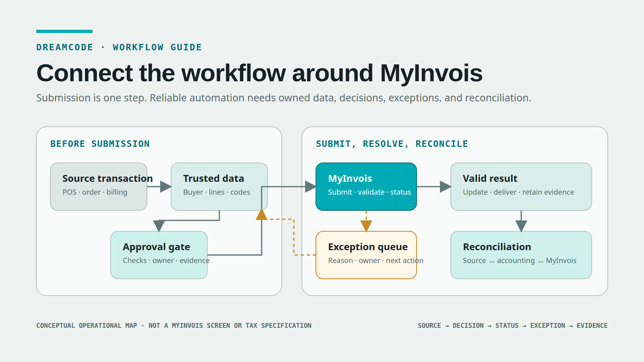
Task: Click the 'Trusted data' box title
Action: coord(213,179)
